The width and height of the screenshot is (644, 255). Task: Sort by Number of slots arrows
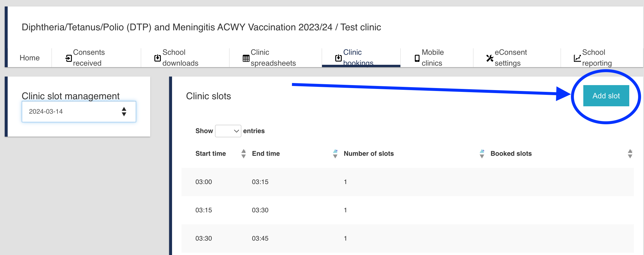482,154
